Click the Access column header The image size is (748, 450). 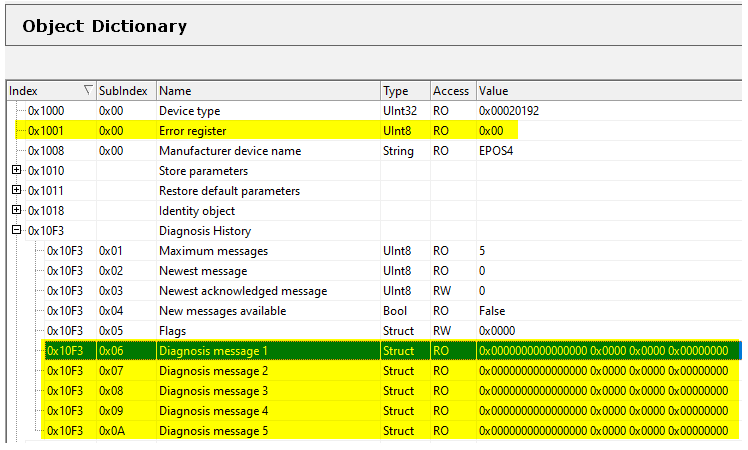click(x=451, y=91)
